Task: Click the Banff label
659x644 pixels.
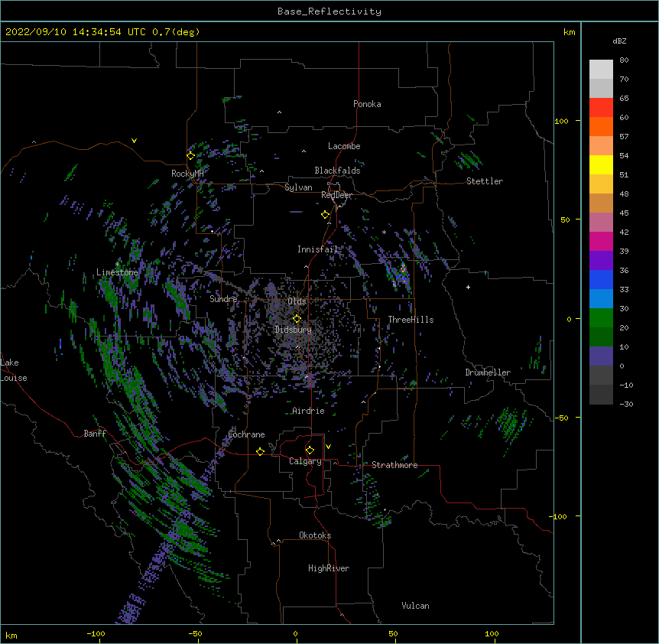Action: (x=95, y=434)
